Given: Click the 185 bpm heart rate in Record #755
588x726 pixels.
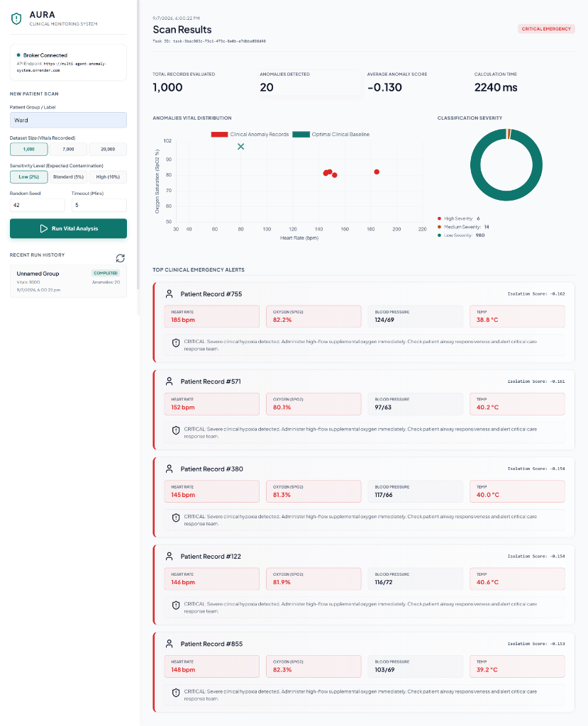Looking at the screenshot, I should click(183, 320).
